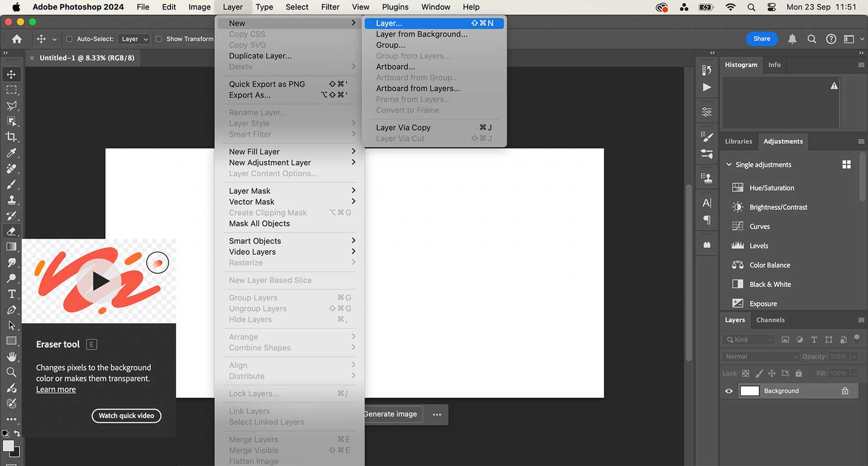Open the notifications bell icon

click(792, 39)
